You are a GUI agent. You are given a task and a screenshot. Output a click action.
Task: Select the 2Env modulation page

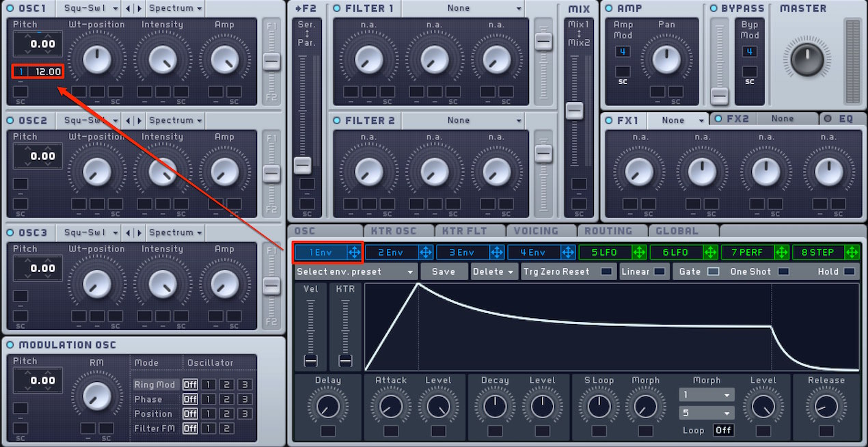391,252
